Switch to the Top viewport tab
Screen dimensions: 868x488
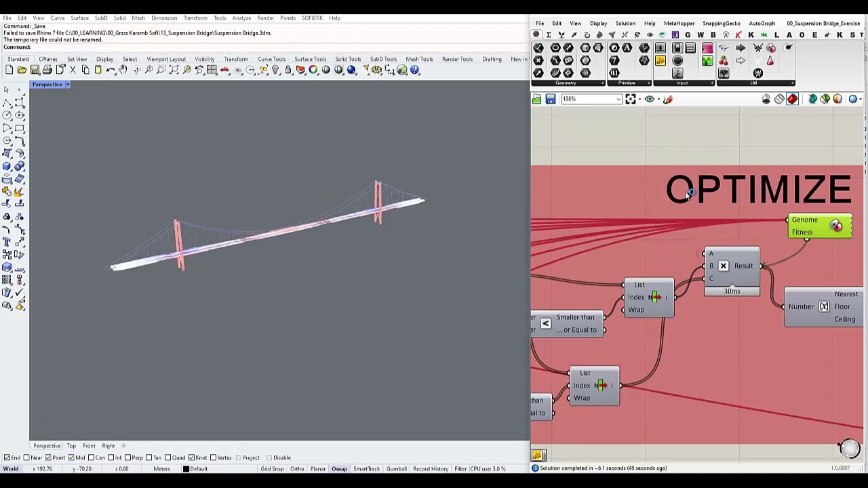(71, 446)
